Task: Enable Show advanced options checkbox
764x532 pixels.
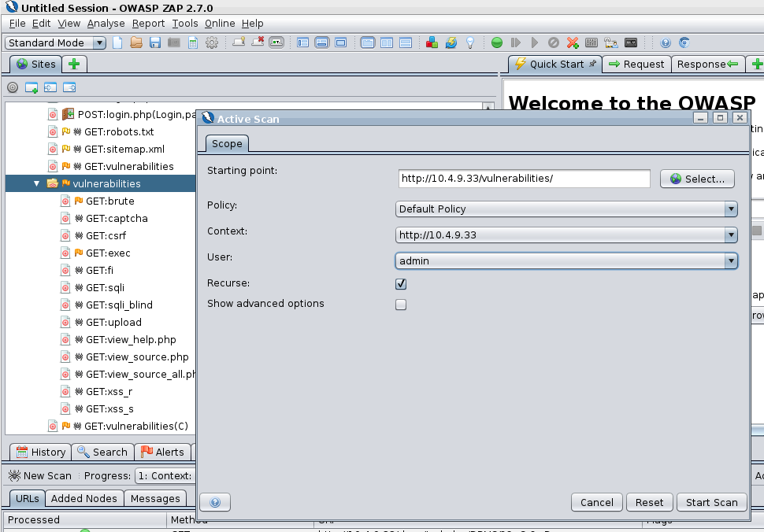Action: [401, 305]
